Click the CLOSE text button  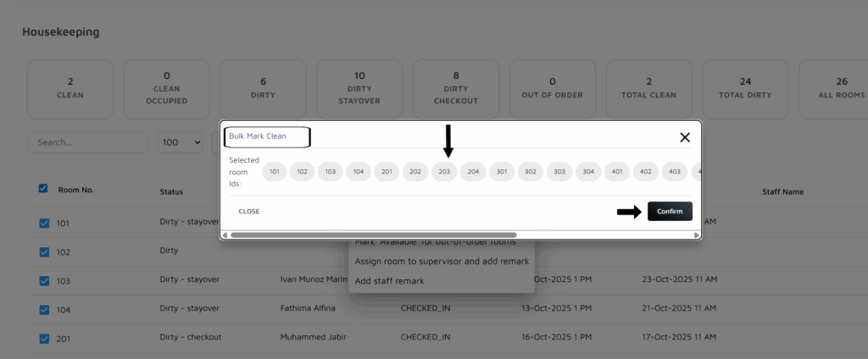pos(248,212)
